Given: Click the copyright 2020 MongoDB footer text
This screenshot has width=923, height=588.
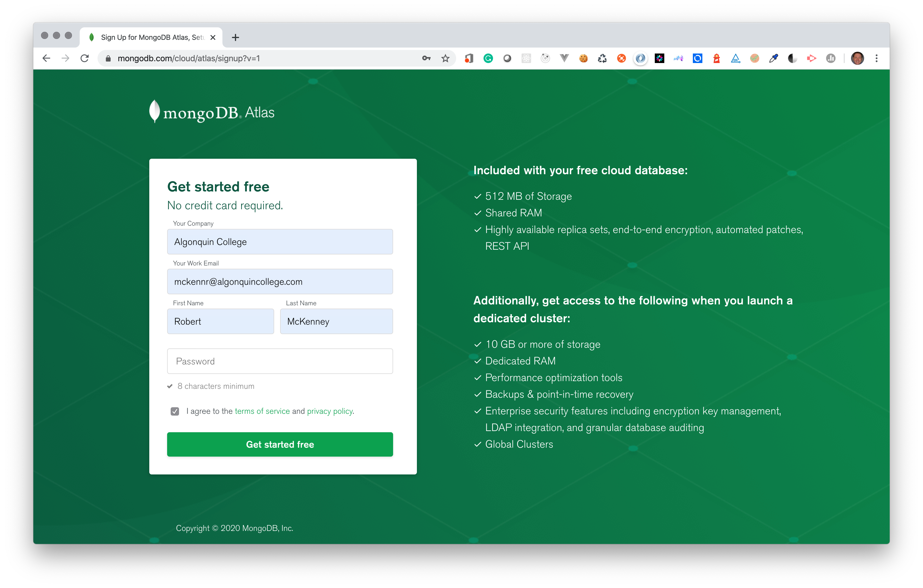Looking at the screenshot, I should tap(235, 528).
